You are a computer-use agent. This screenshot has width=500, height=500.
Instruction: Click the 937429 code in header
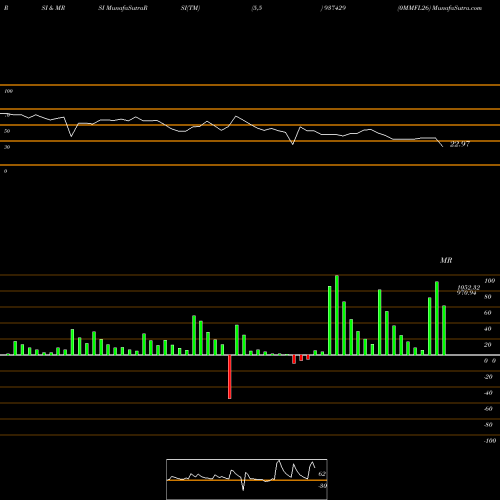tap(334, 8)
